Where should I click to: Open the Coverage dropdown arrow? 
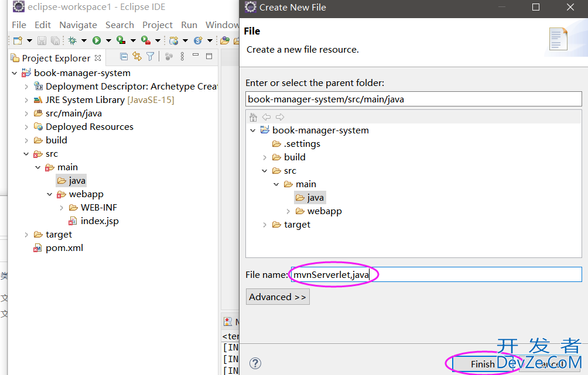point(133,40)
